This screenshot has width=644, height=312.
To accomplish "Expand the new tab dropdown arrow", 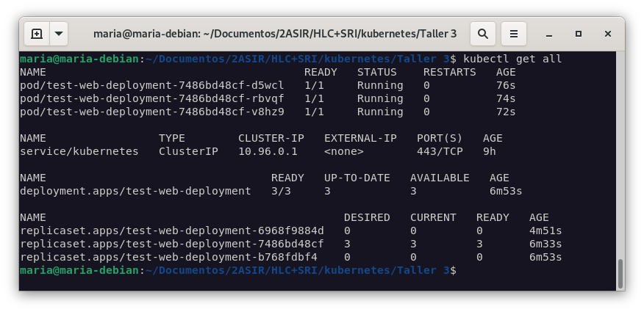I will (x=58, y=34).
